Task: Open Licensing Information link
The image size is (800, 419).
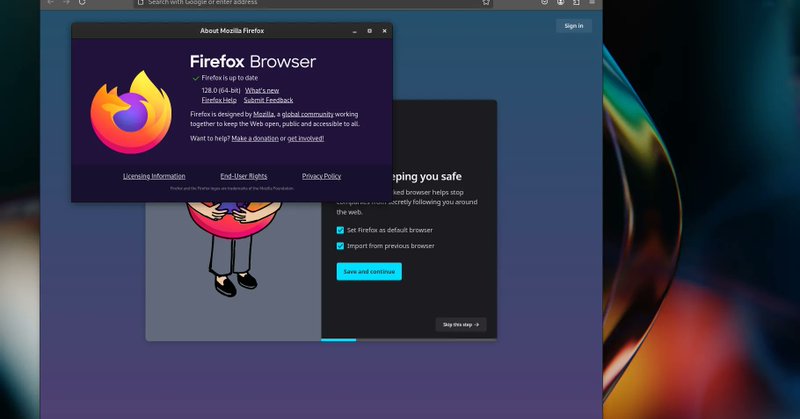Action: point(154,176)
